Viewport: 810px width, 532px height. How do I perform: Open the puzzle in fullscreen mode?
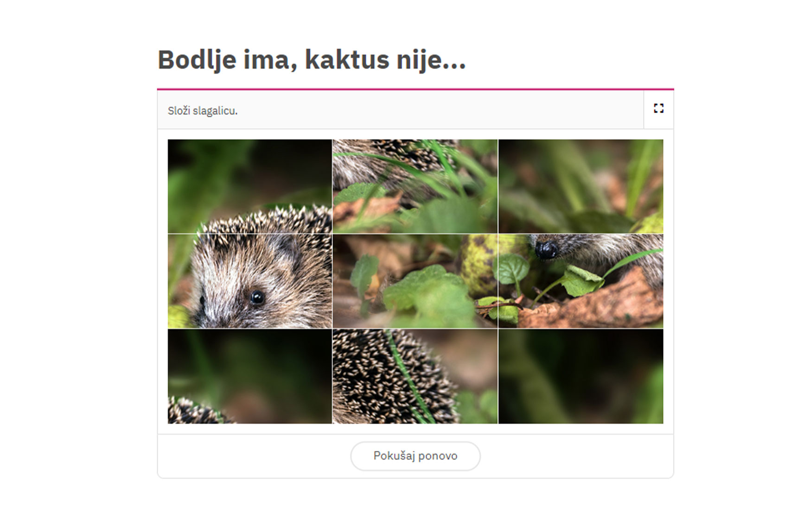[658, 108]
